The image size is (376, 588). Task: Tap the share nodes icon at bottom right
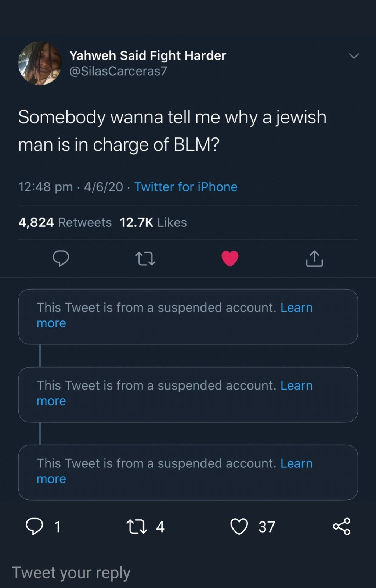pos(341,526)
